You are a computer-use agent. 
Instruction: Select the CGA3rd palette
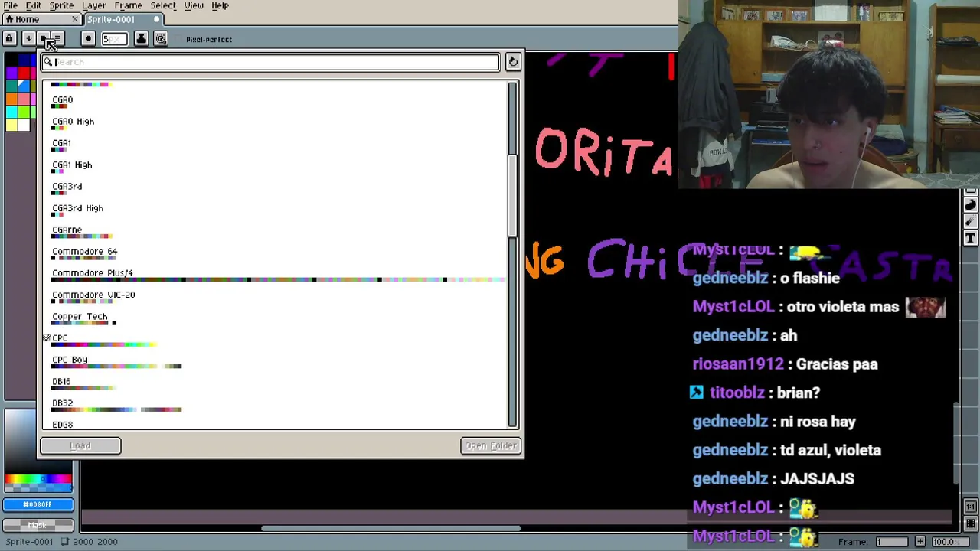click(276, 188)
